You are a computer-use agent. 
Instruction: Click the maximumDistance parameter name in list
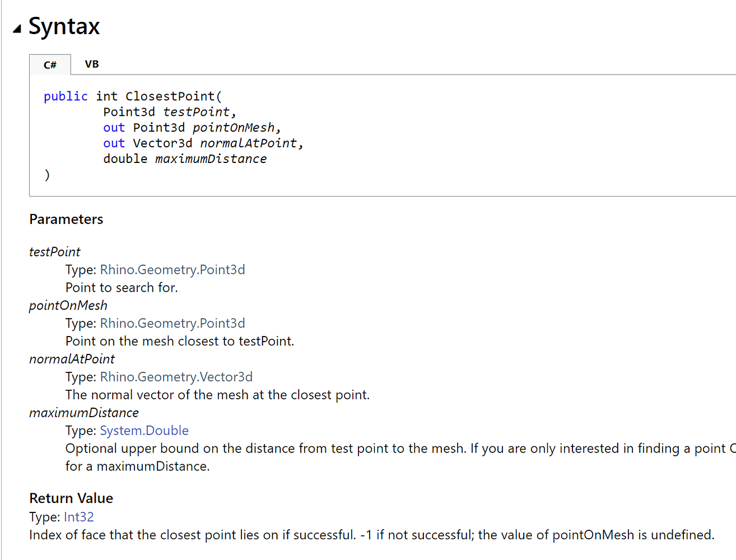(84, 413)
